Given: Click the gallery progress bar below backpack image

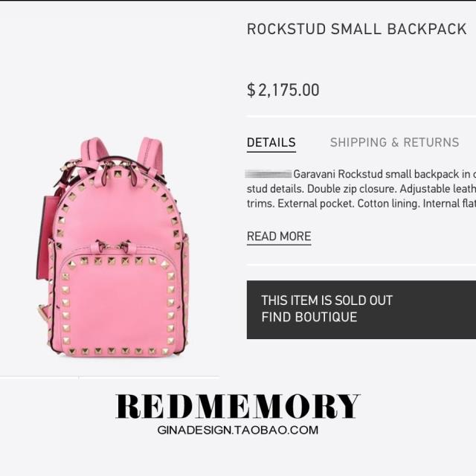Looking at the screenshot, I should coord(109,377).
